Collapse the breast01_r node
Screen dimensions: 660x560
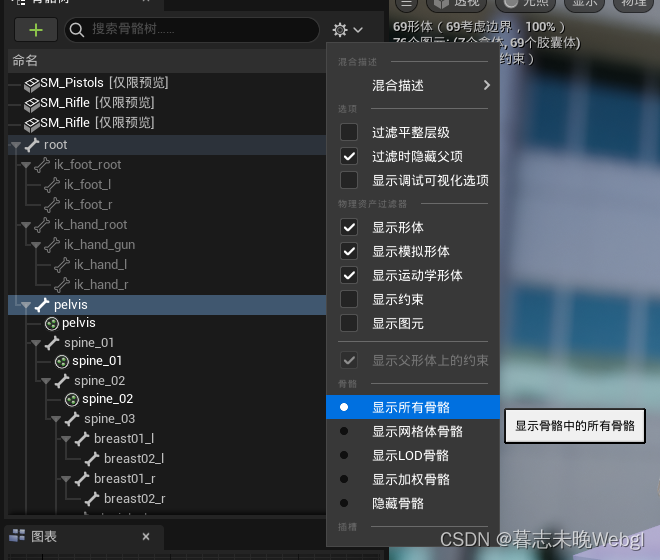pyautogui.click(x=67, y=479)
